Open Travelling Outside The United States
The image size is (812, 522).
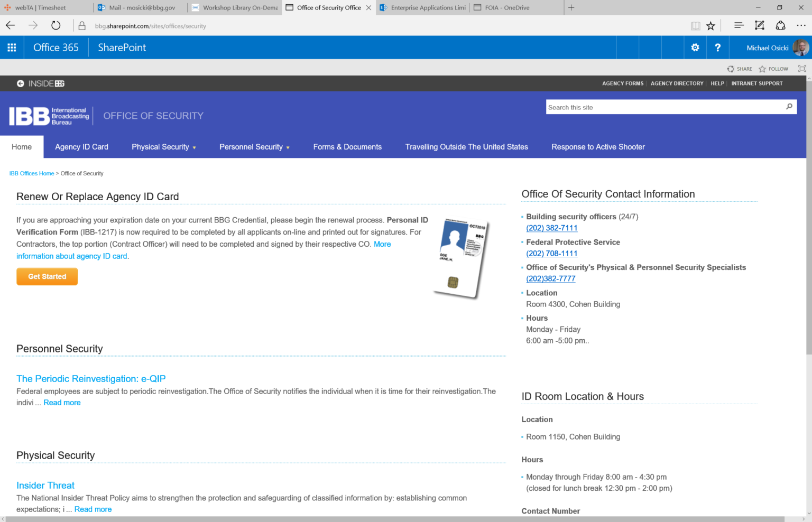coord(467,147)
